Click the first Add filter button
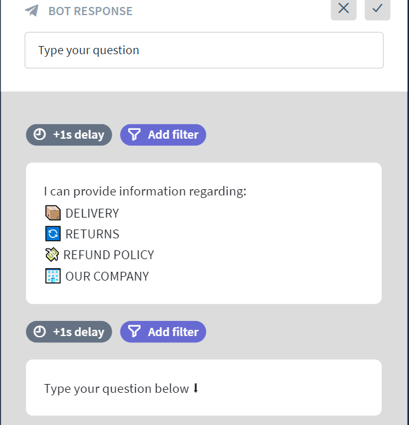 pos(163,135)
